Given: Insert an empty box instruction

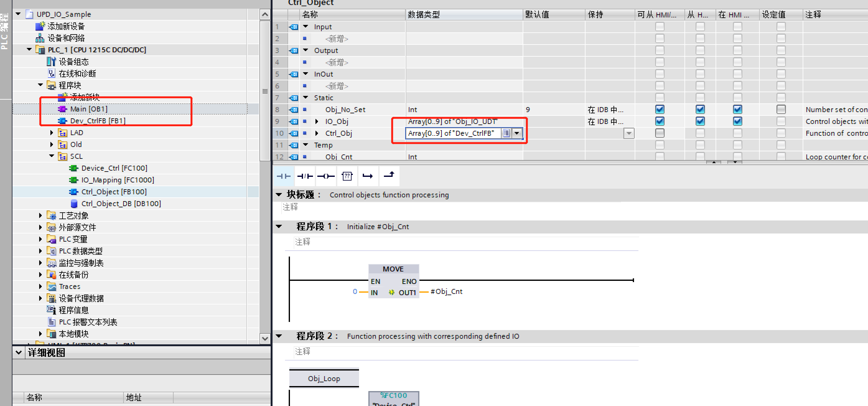Looking at the screenshot, I should click(x=347, y=176).
